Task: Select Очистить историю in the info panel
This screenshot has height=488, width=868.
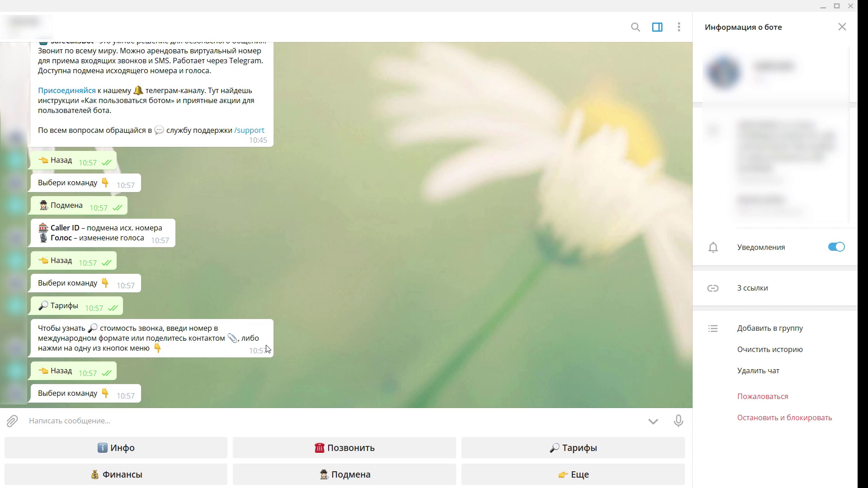Action: [x=769, y=350]
